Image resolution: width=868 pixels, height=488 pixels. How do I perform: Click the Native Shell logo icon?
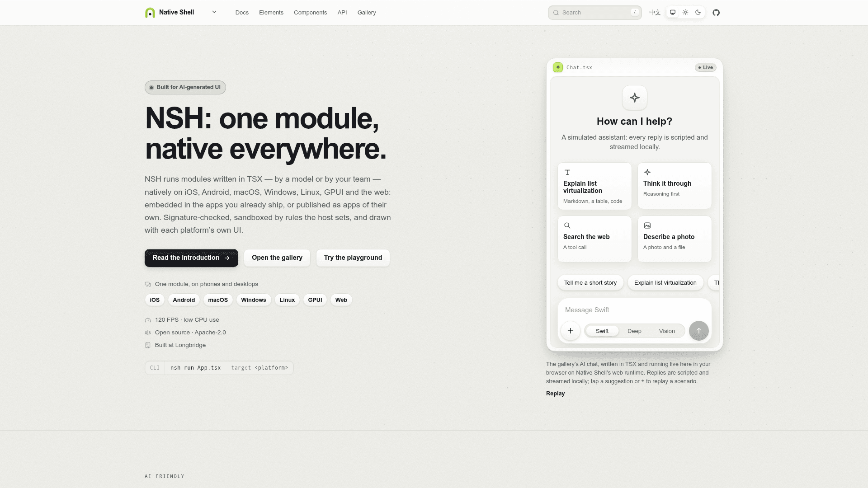(150, 13)
